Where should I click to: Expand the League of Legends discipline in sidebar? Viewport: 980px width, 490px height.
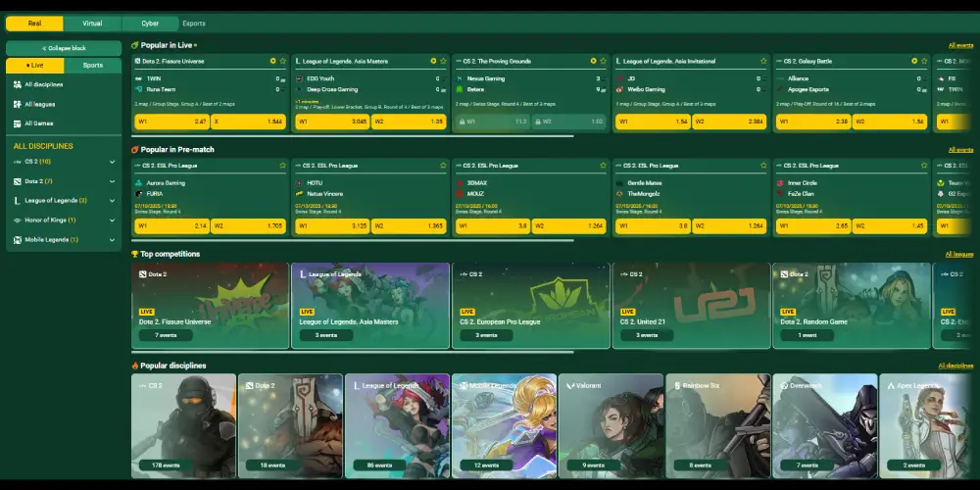(112, 201)
